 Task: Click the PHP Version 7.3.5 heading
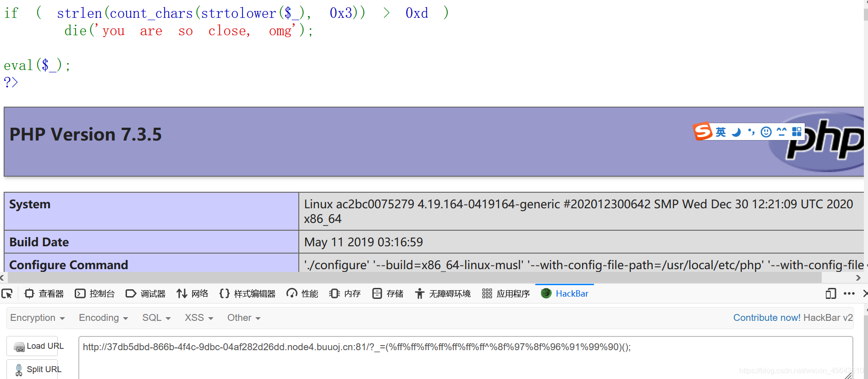[86, 135]
